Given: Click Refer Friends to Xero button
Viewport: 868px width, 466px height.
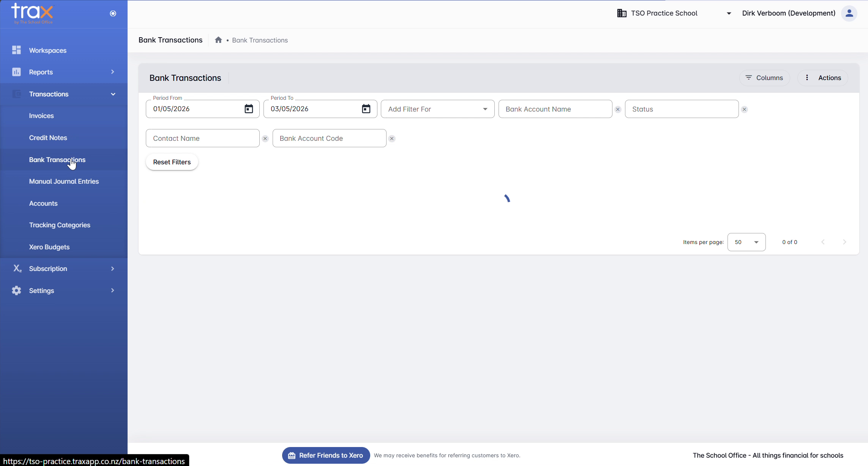Looking at the screenshot, I should (326, 455).
